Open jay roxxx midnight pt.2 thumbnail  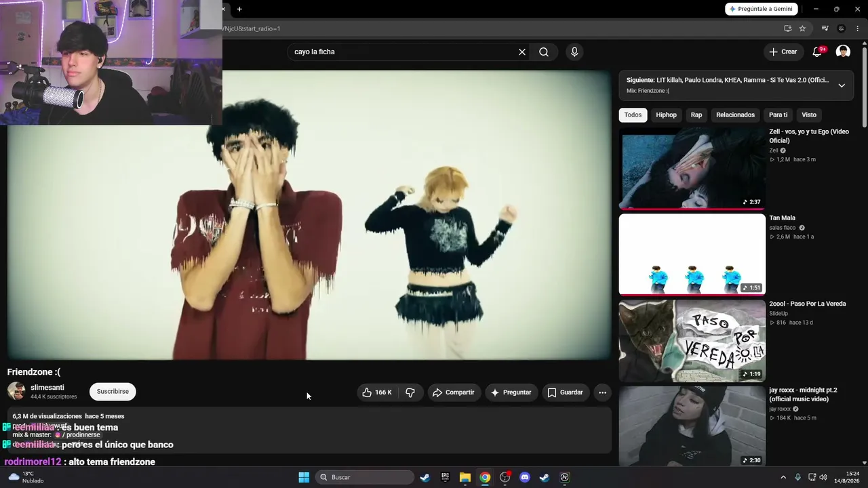tap(692, 426)
